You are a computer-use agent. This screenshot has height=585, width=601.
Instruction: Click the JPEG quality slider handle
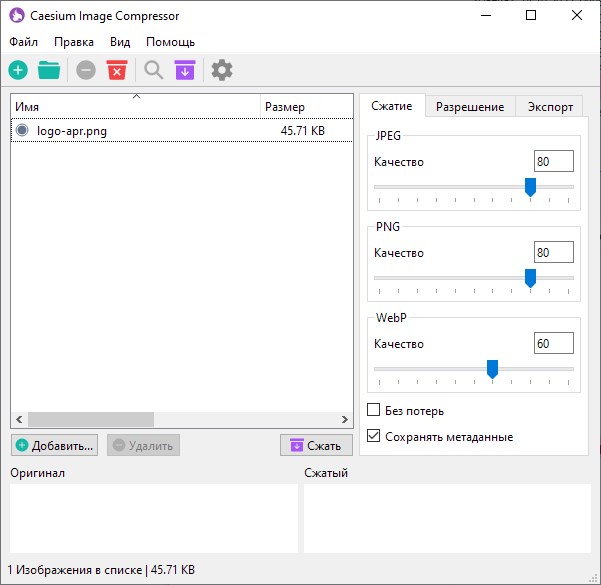click(x=530, y=187)
